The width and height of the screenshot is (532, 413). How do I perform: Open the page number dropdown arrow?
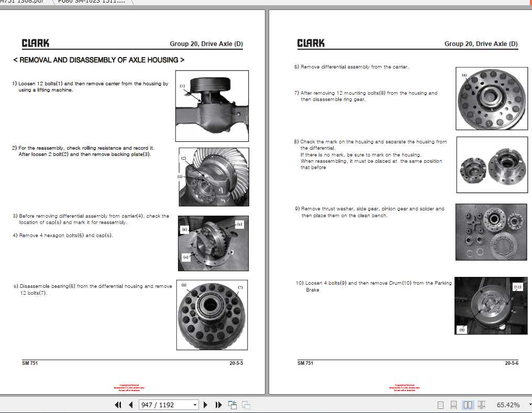[195, 405]
